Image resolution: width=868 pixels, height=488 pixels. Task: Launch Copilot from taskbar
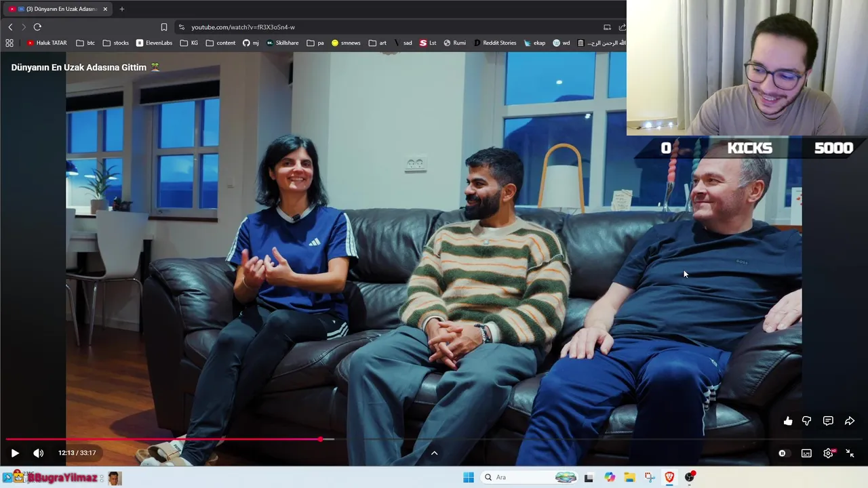tap(610, 477)
